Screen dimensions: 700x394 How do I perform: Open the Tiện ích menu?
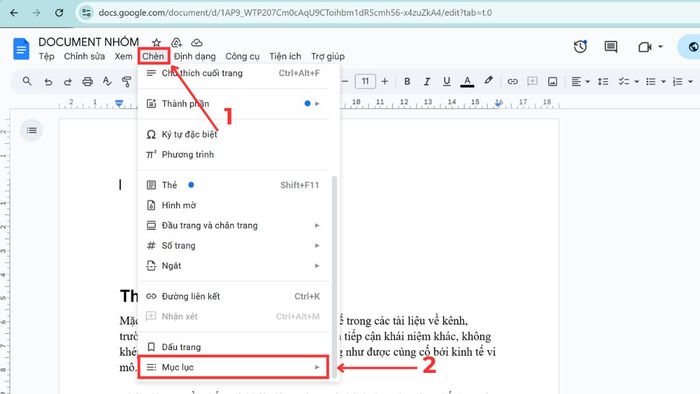(x=285, y=56)
